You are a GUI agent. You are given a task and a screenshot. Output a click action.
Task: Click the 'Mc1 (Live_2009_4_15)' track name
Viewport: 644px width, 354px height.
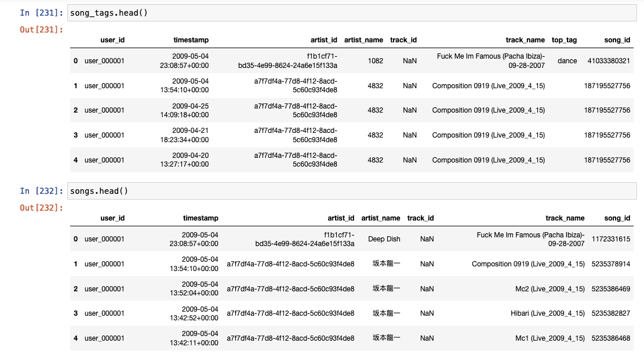click(550, 338)
